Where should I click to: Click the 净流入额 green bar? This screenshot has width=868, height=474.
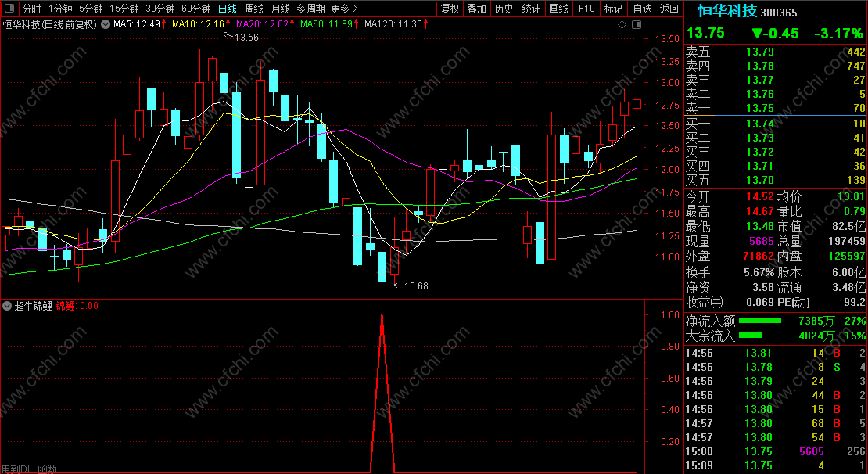click(760, 321)
